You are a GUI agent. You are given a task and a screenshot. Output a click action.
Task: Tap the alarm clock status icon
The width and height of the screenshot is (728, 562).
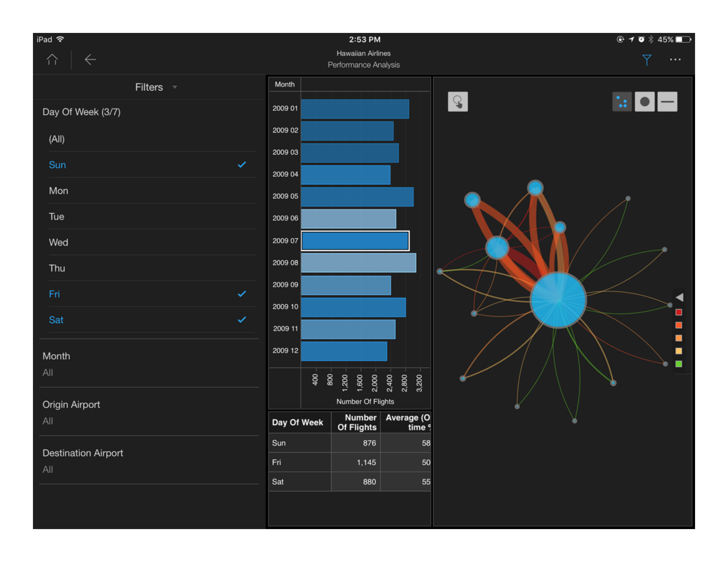point(641,39)
